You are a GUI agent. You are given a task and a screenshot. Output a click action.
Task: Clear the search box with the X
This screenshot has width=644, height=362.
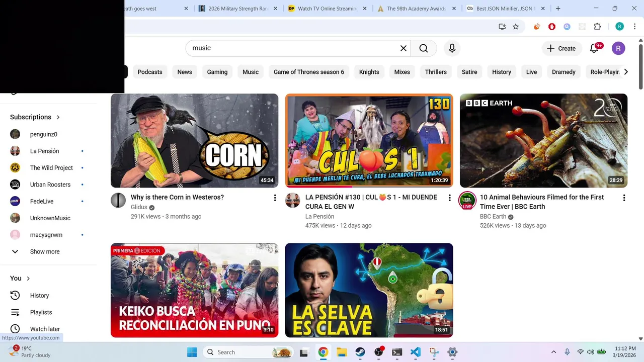point(403,48)
